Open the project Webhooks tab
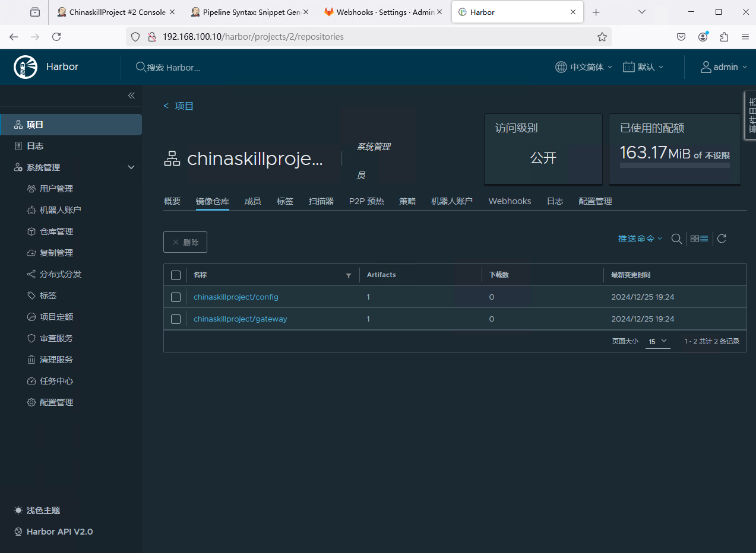 point(510,202)
